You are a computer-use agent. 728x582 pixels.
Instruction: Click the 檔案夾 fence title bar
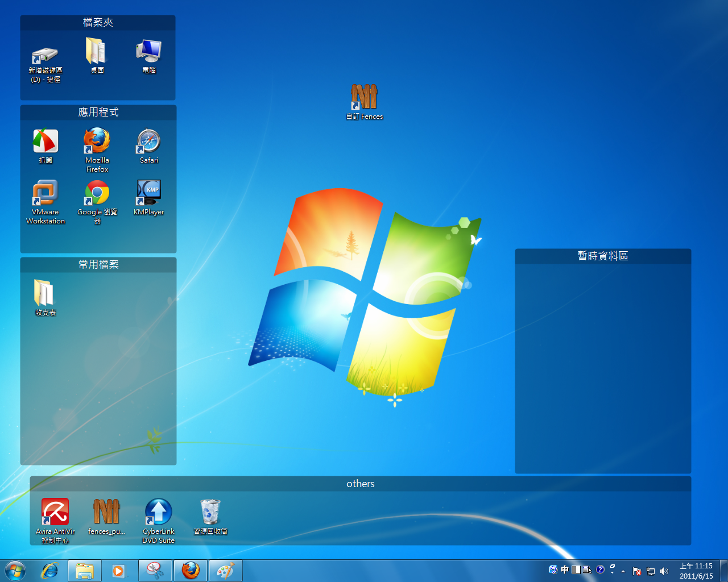98,23
